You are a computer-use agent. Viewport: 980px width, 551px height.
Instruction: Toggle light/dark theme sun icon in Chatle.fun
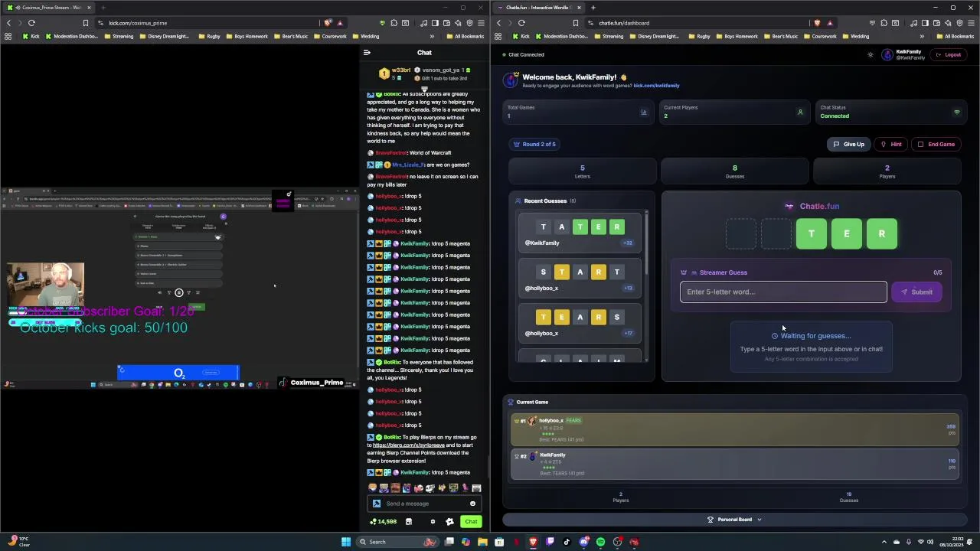click(870, 55)
